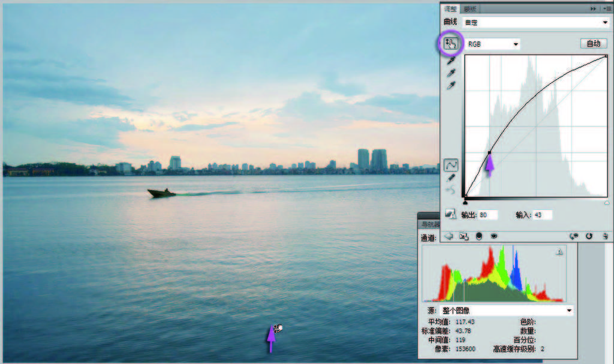This screenshot has width=614, height=364.
Task: Click the smooth curve icon
Action: point(451,191)
